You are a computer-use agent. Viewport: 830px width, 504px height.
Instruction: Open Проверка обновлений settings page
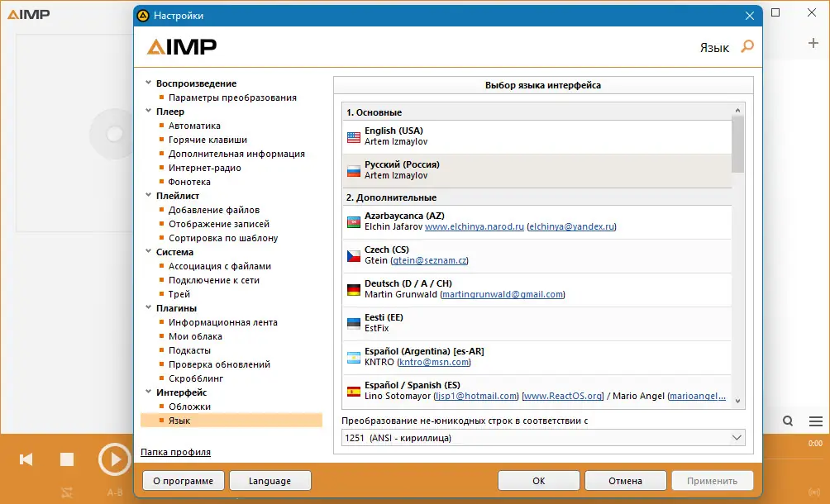219,364
